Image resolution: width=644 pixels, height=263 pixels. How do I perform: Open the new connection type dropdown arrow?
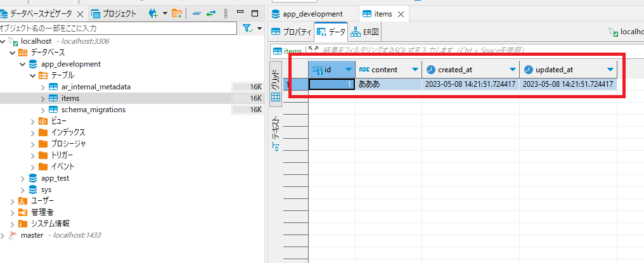pyautogui.click(x=165, y=13)
